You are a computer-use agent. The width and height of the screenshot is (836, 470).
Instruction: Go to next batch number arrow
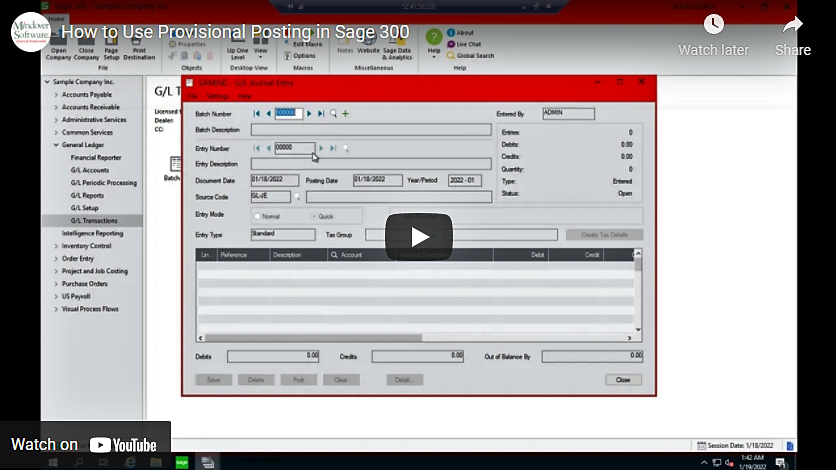click(309, 114)
